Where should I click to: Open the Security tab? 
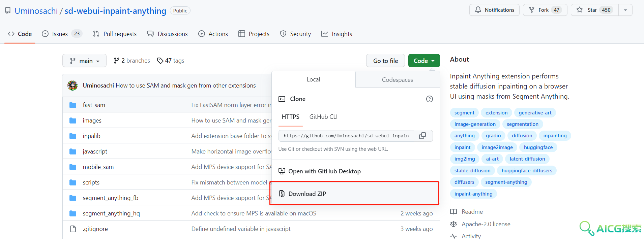(295, 34)
